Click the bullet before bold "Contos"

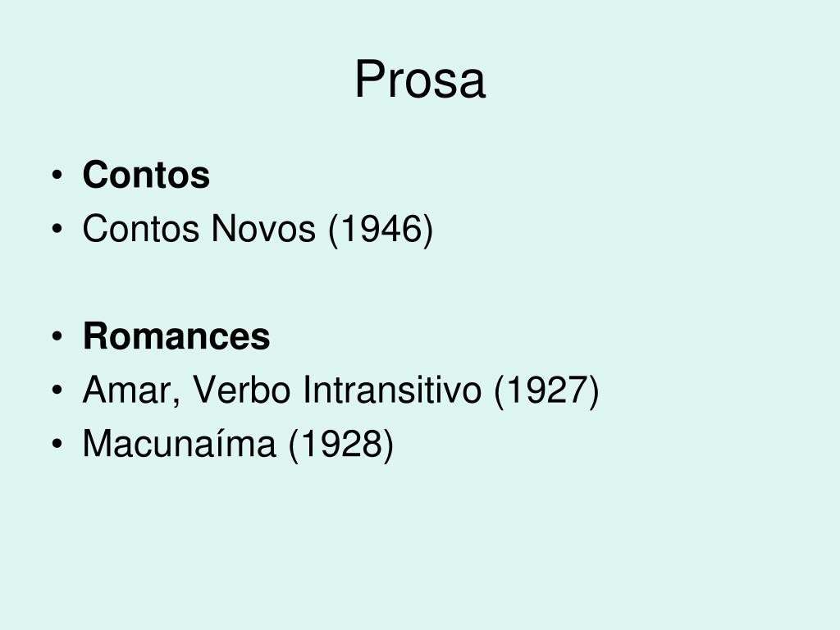click(x=57, y=176)
